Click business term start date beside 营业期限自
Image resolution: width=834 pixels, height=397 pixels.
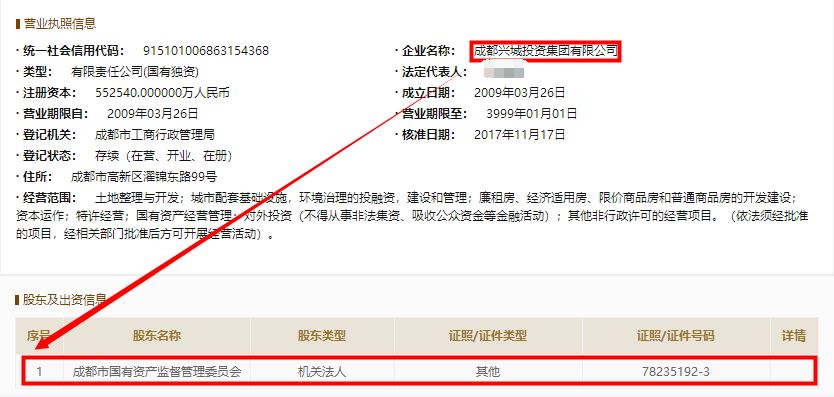point(153,114)
